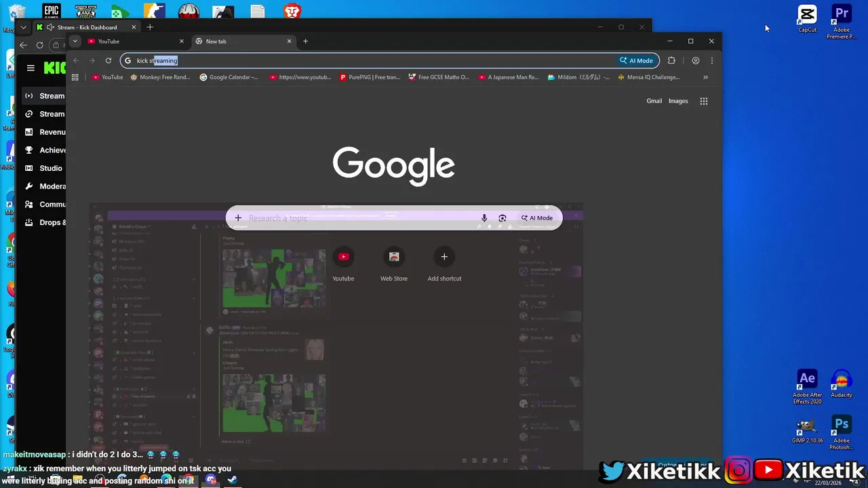Open the Chrome profile avatar icon
This screenshot has height=488, width=868.
point(696,60)
